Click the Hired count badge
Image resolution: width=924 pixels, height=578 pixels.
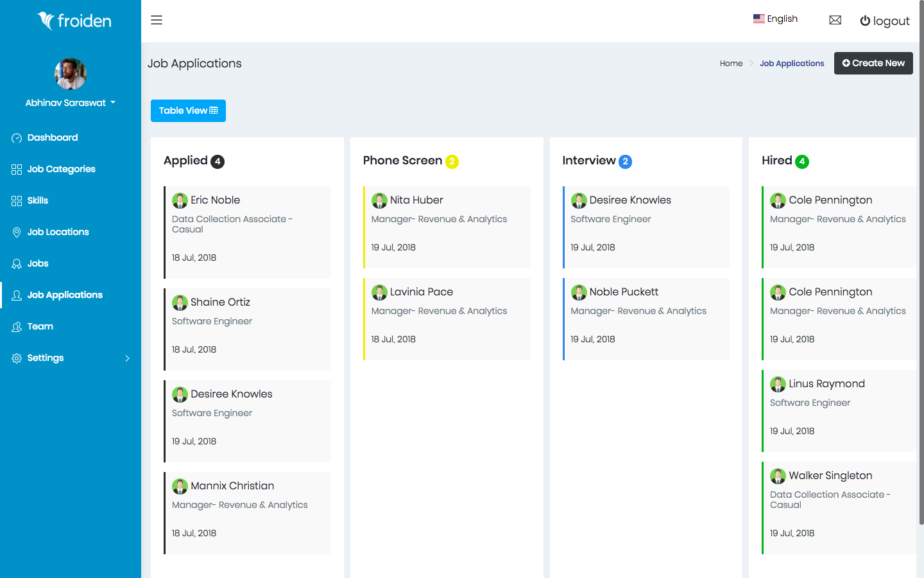[x=802, y=162]
